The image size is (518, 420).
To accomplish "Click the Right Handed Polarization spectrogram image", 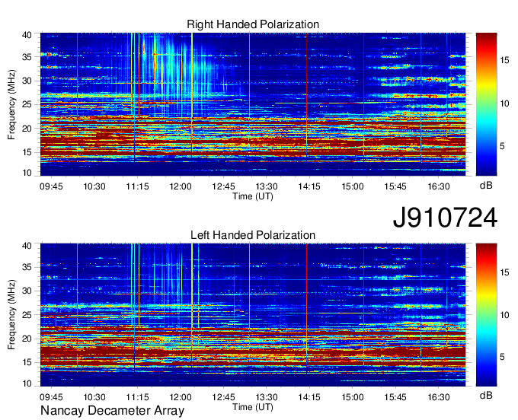I will 253,104.
